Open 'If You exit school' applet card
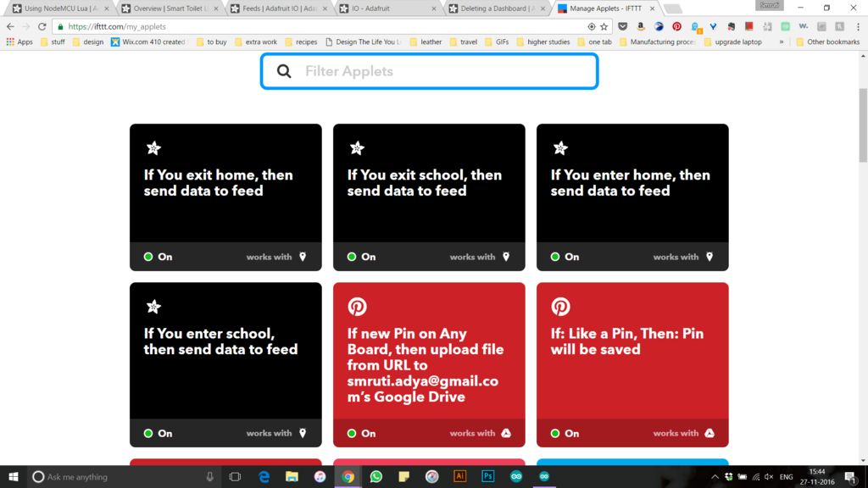This screenshot has width=868, height=488. click(429, 197)
